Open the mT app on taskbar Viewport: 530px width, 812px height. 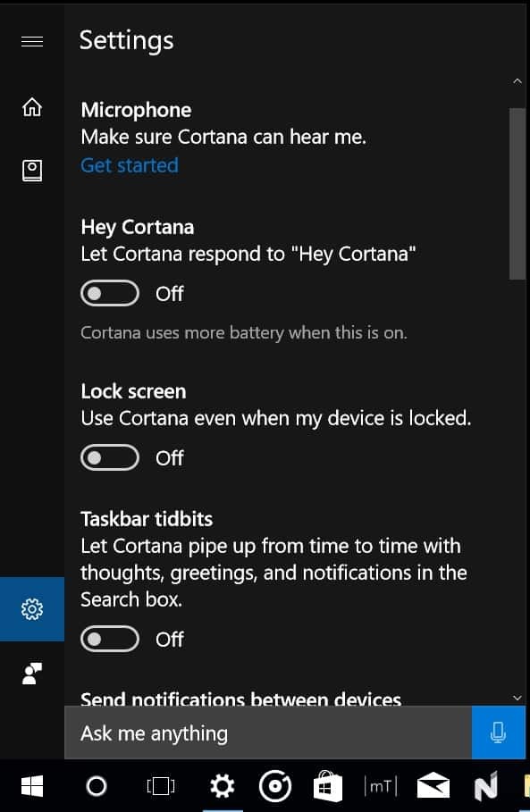point(381,786)
